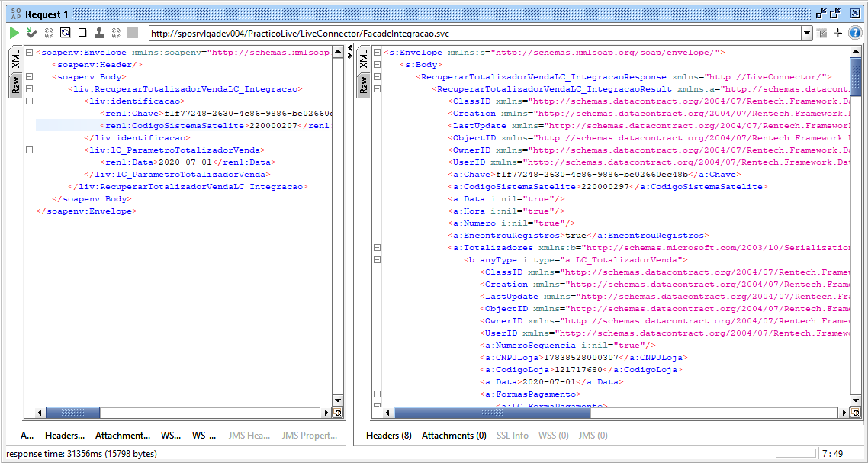Viewport: 868px width, 463px height.
Task: Collapse the b:anyType LC_TotalizadorVenda node
Action: (x=377, y=260)
